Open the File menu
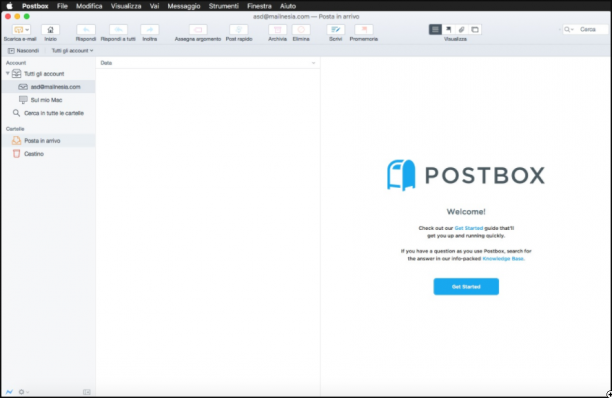612x398 pixels. (62, 6)
